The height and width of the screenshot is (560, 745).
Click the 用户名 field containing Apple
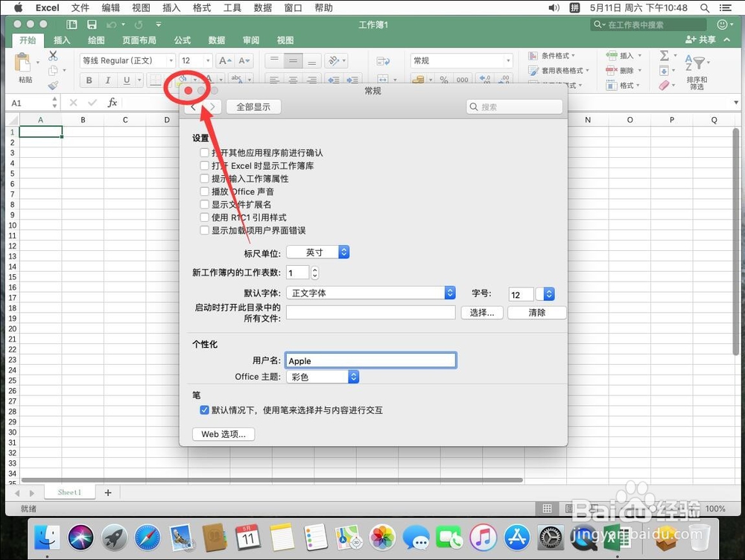click(370, 360)
